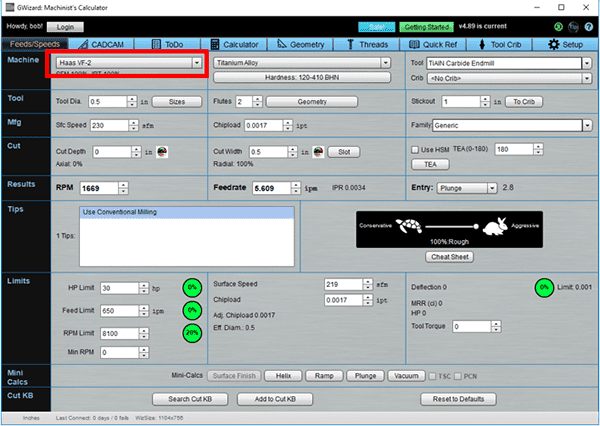Click the turtle Conservative icon

409,226
